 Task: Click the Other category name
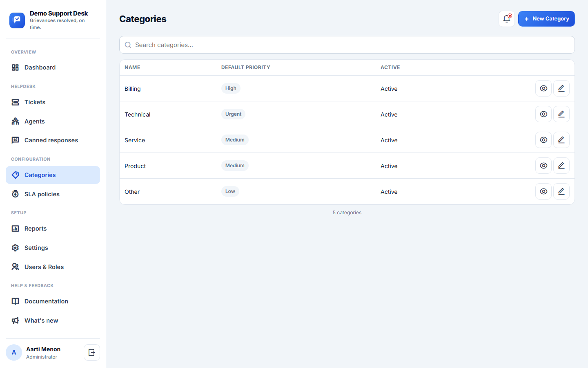[132, 192]
